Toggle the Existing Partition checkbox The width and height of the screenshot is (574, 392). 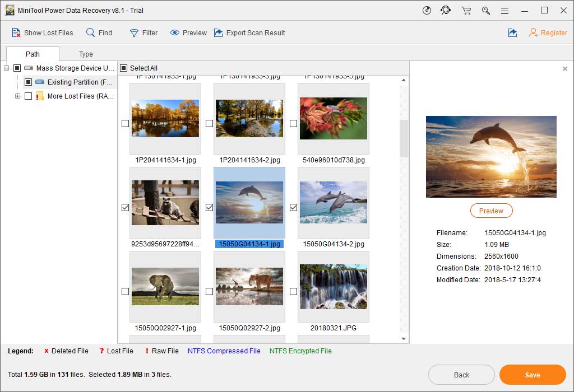click(x=28, y=82)
